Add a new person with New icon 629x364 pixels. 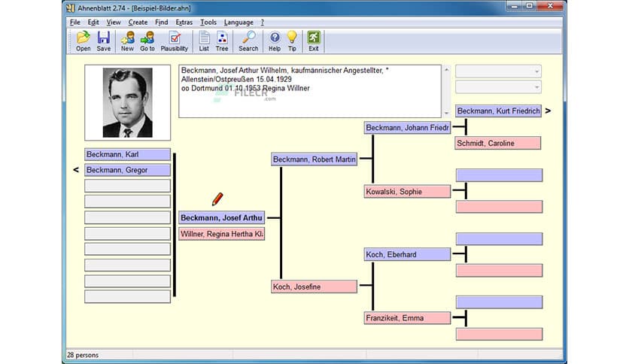coord(127,41)
